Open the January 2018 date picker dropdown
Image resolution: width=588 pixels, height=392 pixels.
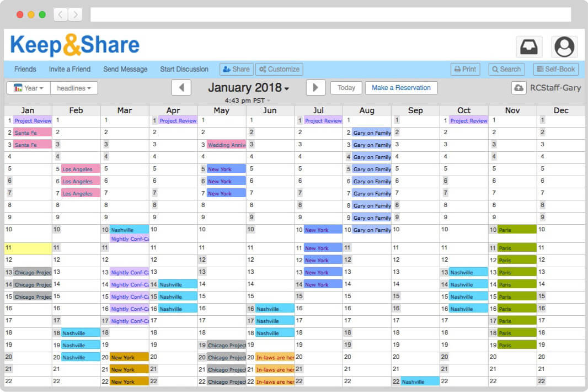248,88
